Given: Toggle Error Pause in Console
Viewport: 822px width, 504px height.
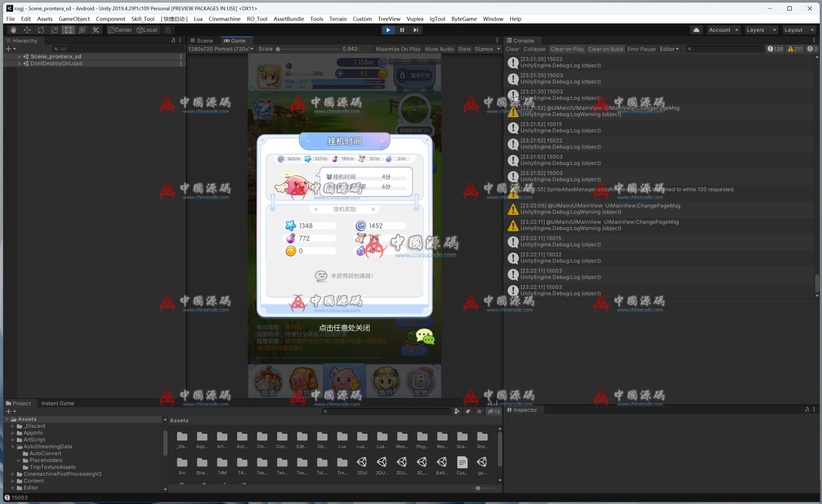Looking at the screenshot, I should pos(641,49).
